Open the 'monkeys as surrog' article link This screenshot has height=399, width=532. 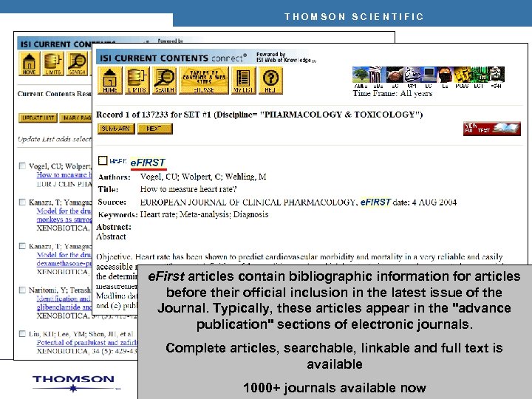[x=64, y=219]
